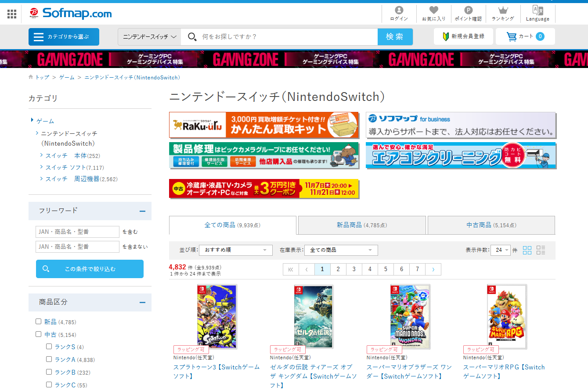Go to the previous results page
Screen dimensions: 588x390
(x=307, y=269)
